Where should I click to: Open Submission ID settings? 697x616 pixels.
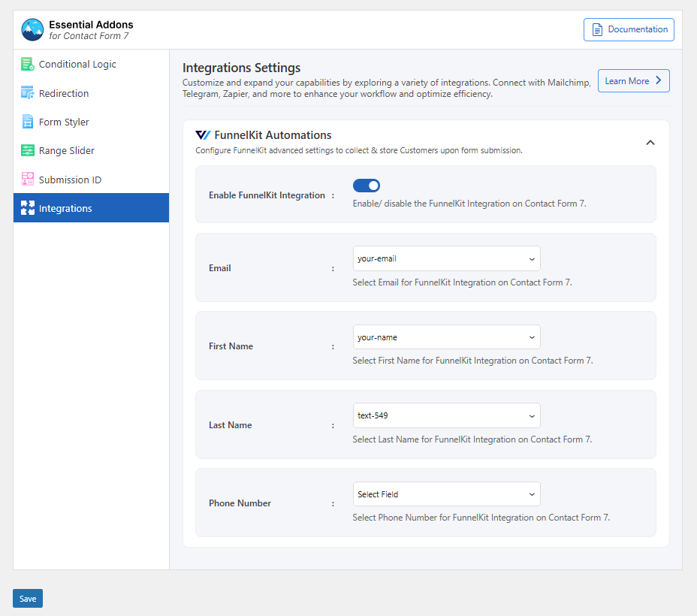(91, 179)
